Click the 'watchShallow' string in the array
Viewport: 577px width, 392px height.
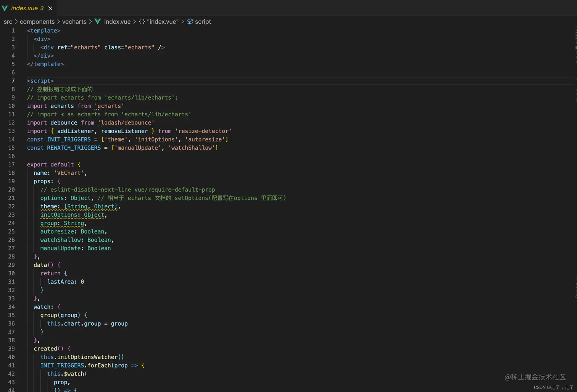click(x=192, y=148)
